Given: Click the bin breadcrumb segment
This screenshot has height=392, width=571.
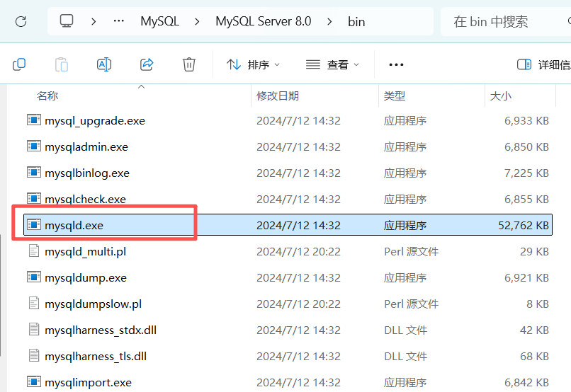Looking at the screenshot, I should 356,22.
